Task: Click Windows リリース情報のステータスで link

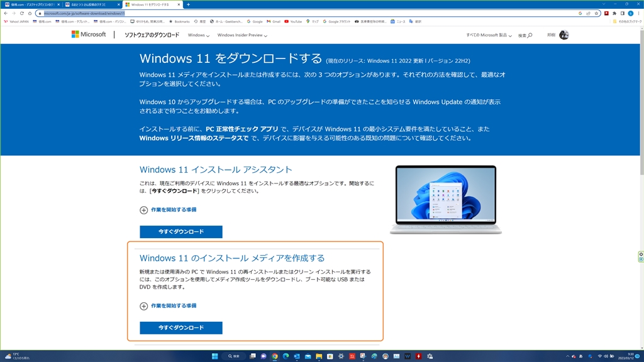Action: pos(194,138)
